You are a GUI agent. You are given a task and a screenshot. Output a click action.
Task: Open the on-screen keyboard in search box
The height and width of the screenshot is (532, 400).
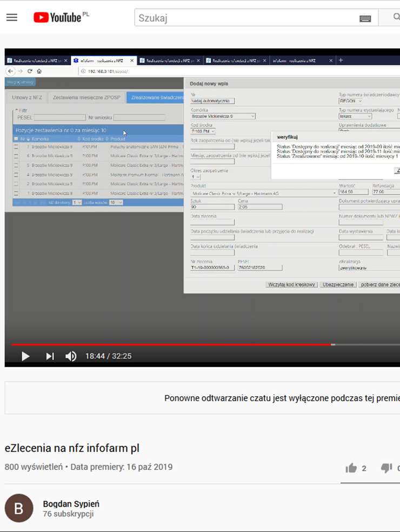[365, 18]
